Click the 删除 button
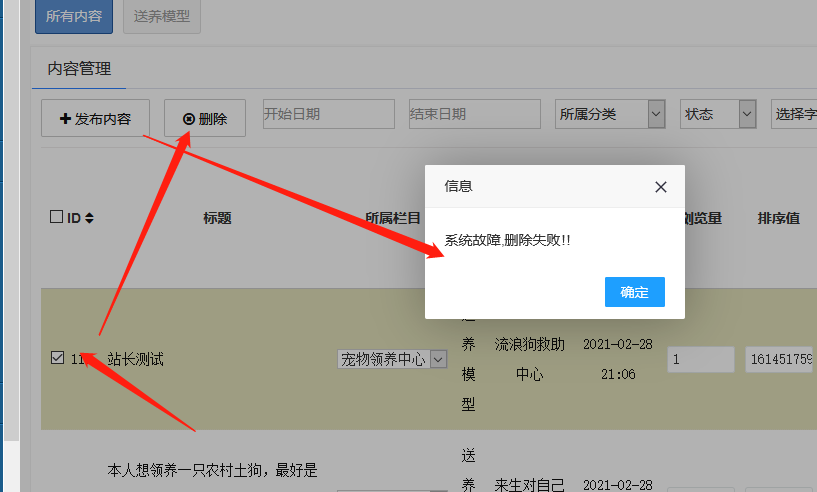 tap(204, 119)
